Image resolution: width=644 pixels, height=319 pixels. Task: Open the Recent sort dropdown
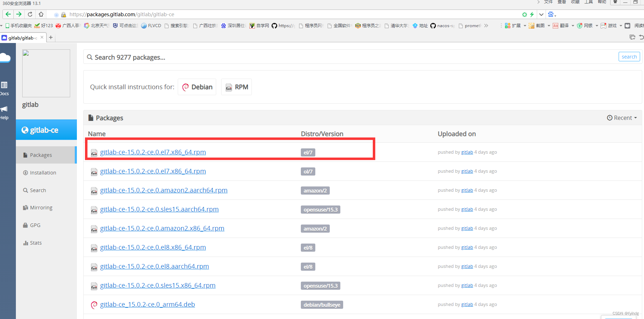622,117
